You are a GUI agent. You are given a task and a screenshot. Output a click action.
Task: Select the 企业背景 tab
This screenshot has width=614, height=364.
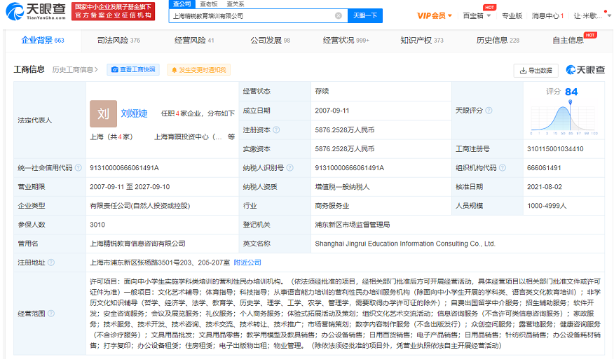point(43,41)
